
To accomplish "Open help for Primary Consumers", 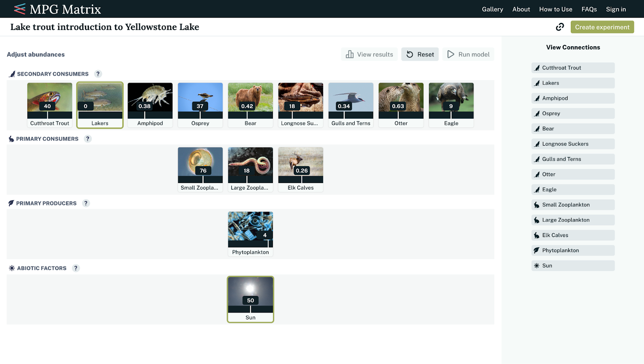I will pyautogui.click(x=88, y=139).
